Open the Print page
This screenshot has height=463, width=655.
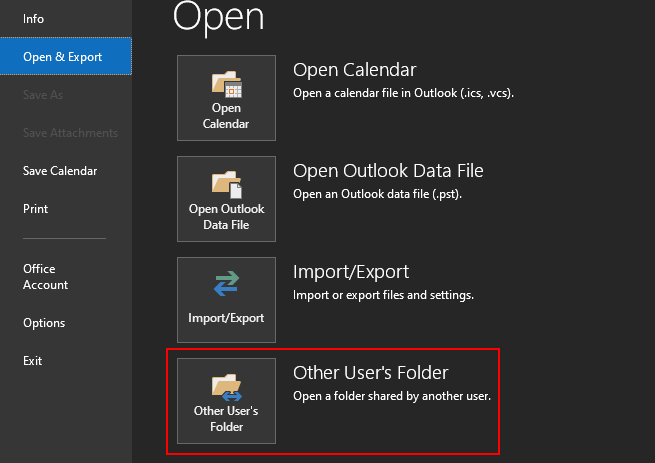[x=36, y=209]
